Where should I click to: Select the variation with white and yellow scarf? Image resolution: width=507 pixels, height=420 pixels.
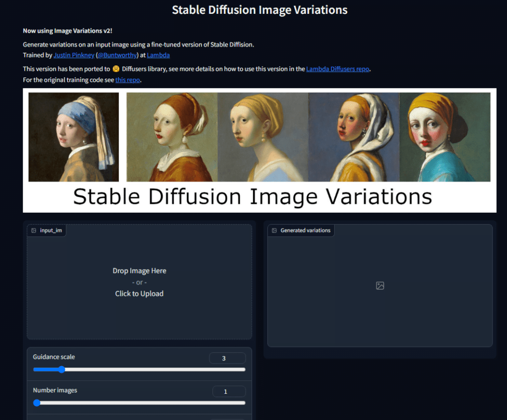pyautogui.click(x=354, y=137)
